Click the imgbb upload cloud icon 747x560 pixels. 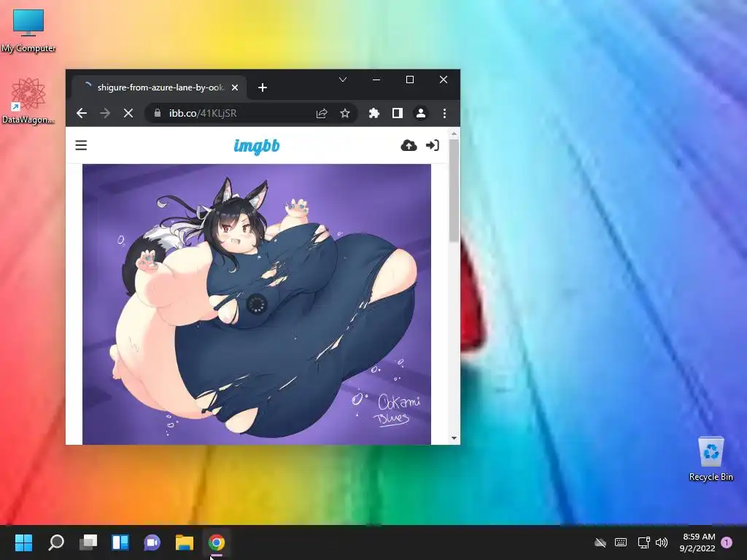[x=409, y=145]
